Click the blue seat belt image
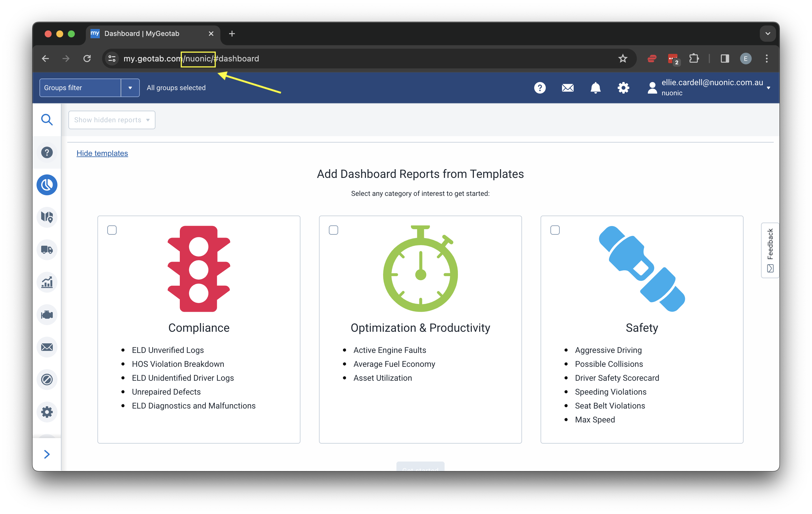812x514 pixels. coord(642,269)
